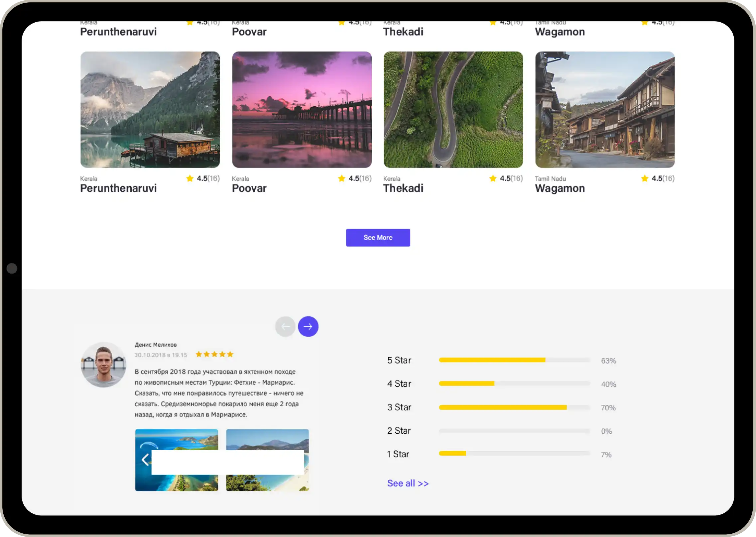
Task: Click the review date 30.10.2018 в 19.15
Action: pos(161,355)
